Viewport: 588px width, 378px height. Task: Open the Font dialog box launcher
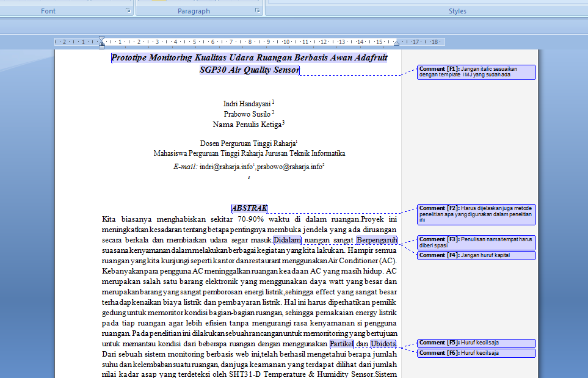click(x=128, y=11)
